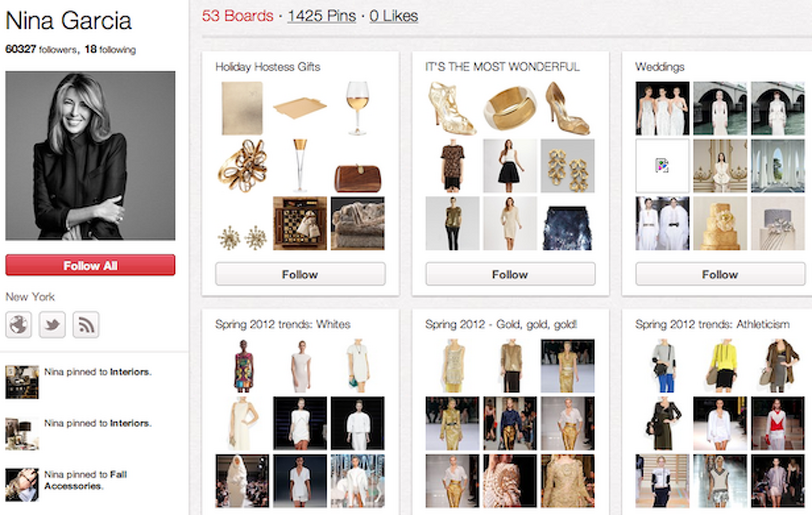
Task: Open the Weddings board title
Action: 660,67
